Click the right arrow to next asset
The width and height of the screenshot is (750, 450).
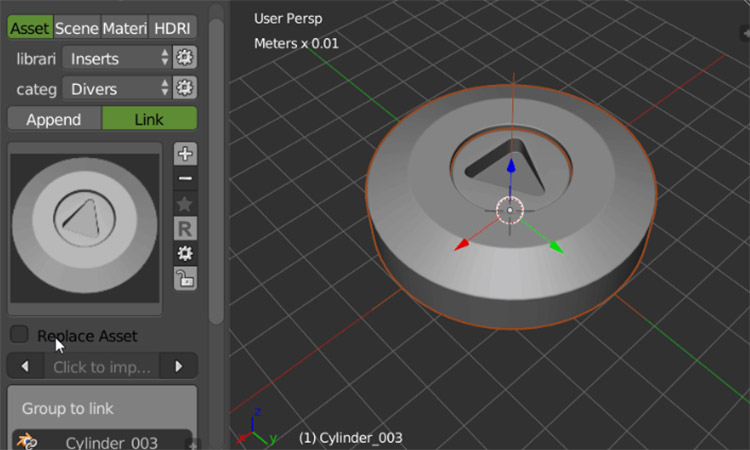point(179,366)
